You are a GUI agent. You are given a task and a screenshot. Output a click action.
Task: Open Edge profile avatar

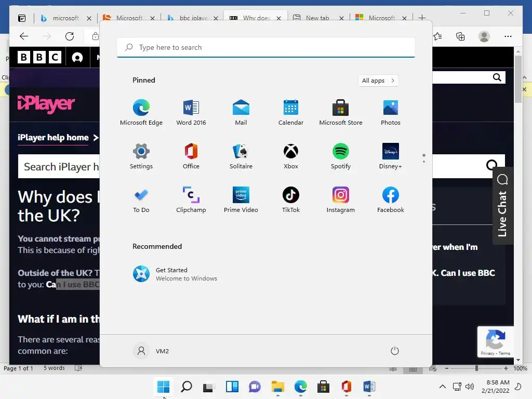(x=484, y=36)
